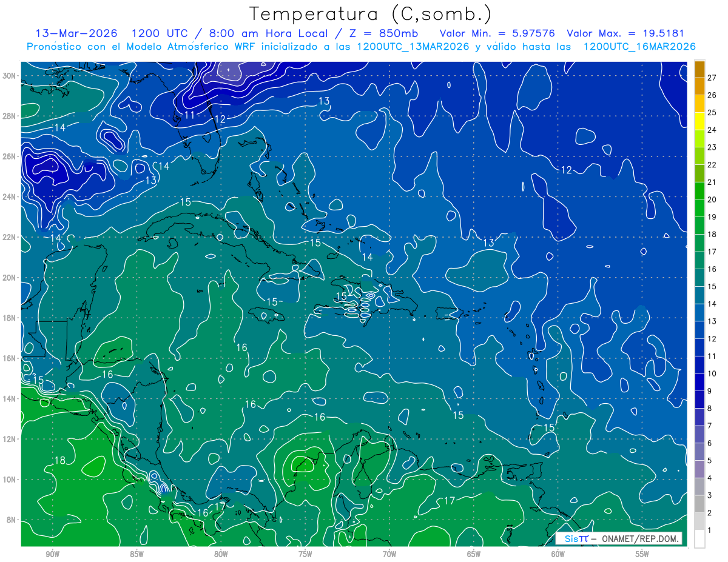Click the value '25' in the color legend
Image resolution: width=728 pixels, height=562 pixels.
click(712, 112)
